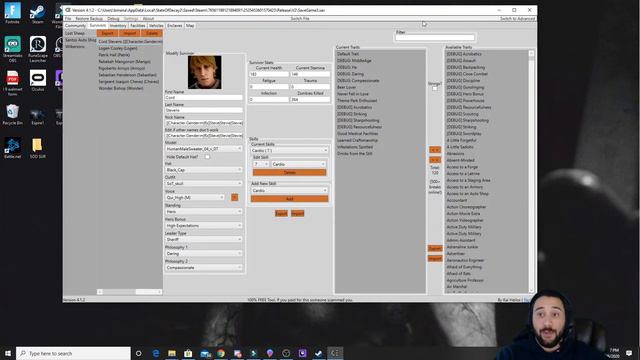Open the Recycle Bin
The width and height of the screenshot is (640, 360).
[x=12, y=114]
